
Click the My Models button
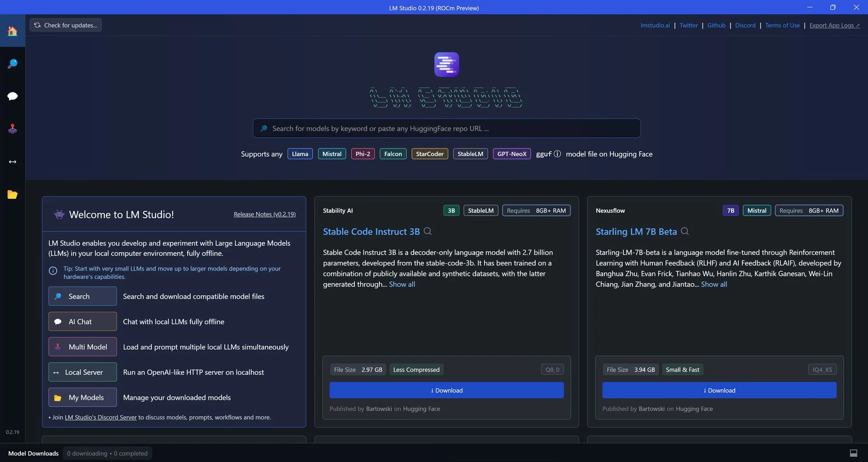tap(82, 397)
